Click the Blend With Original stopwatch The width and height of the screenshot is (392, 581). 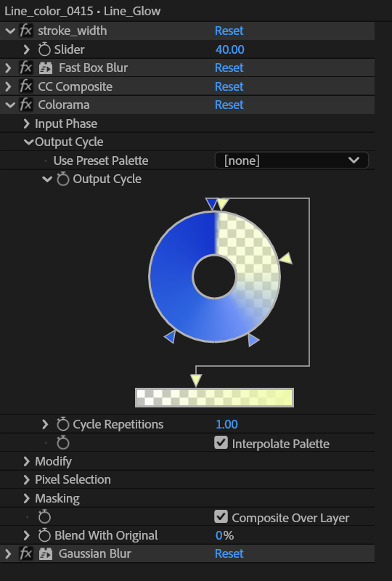tap(44, 535)
